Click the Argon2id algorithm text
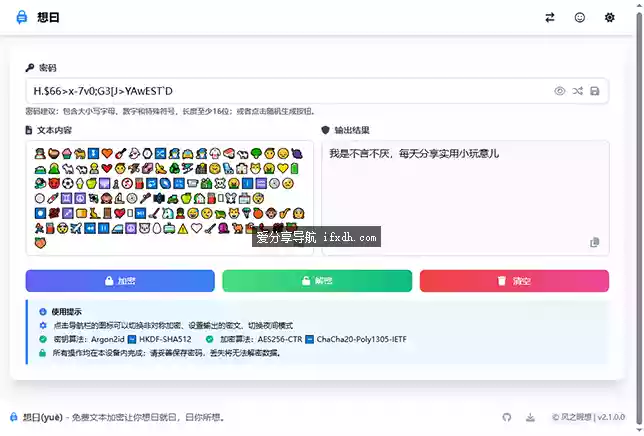 pyautogui.click(x=108, y=339)
